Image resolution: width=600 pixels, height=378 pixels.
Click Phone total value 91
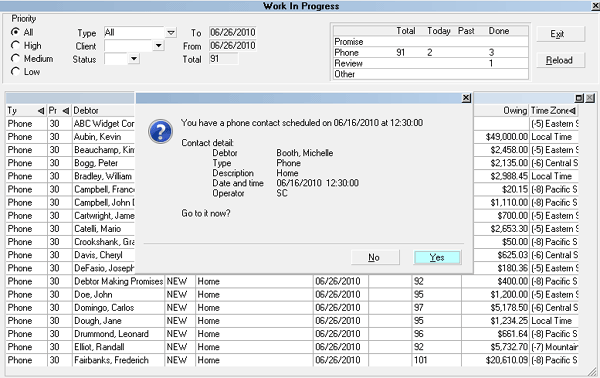401,52
